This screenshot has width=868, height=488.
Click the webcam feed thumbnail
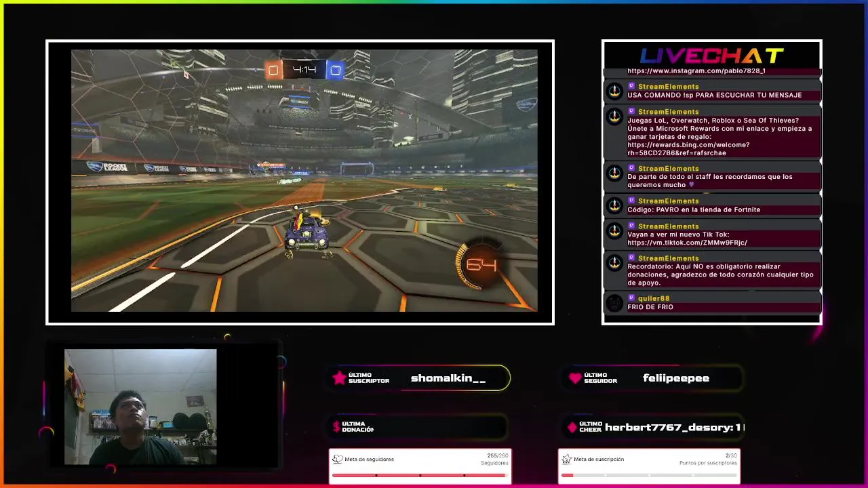pyautogui.click(x=140, y=407)
